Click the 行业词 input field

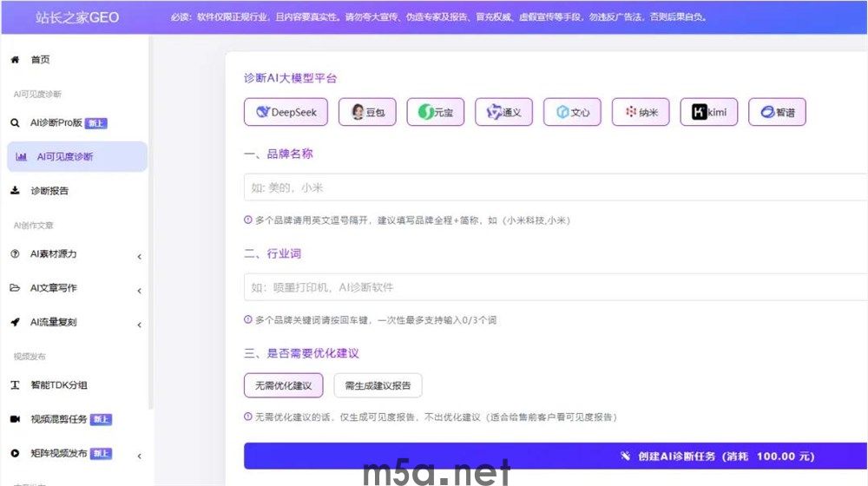point(556,286)
